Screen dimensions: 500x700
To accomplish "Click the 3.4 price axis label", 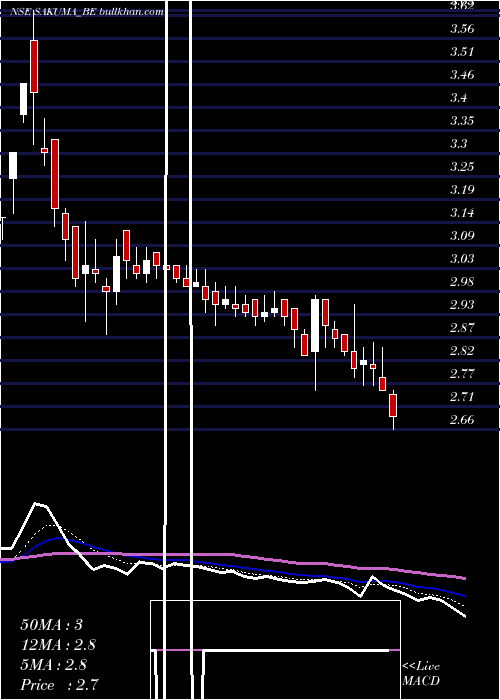I will click(459, 98).
